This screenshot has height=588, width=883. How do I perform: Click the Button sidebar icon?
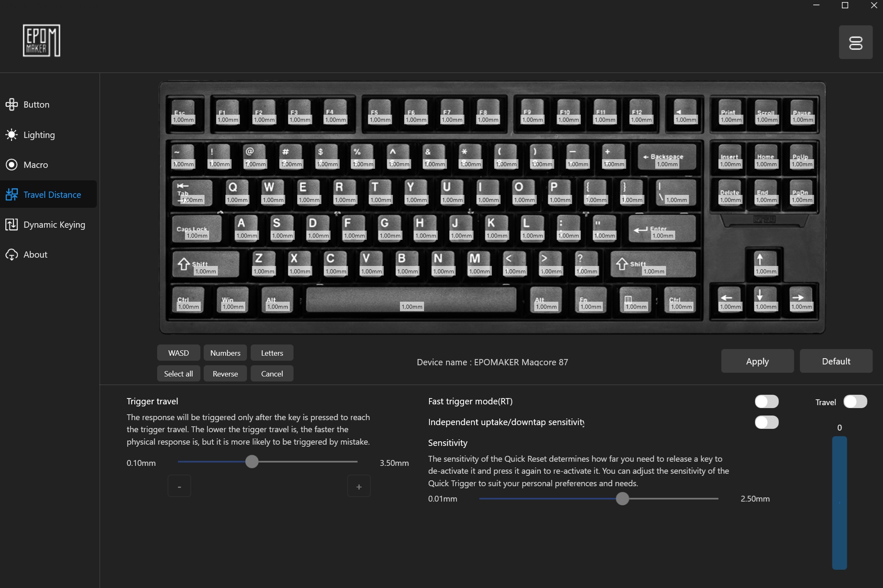pos(12,104)
